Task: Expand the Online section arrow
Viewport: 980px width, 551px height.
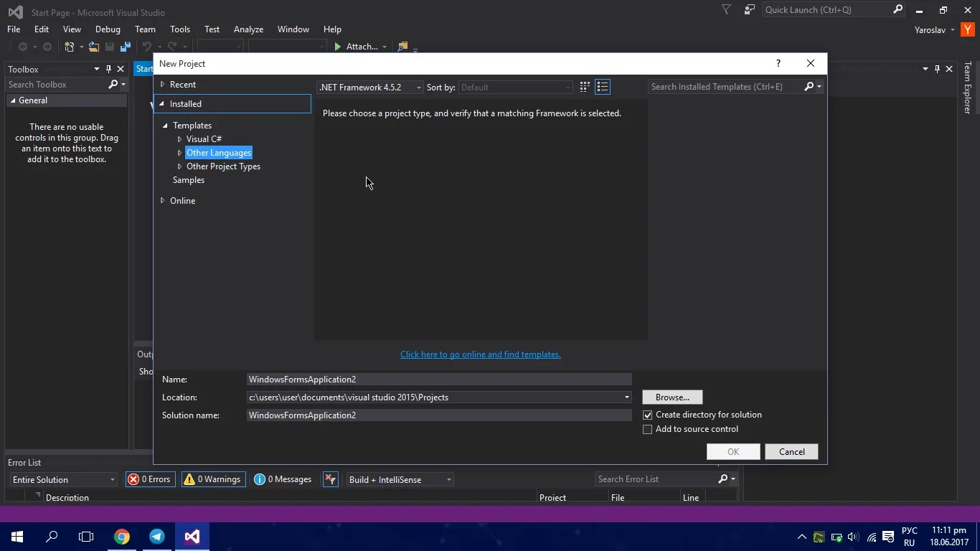Action: pyautogui.click(x=163, y=201)
